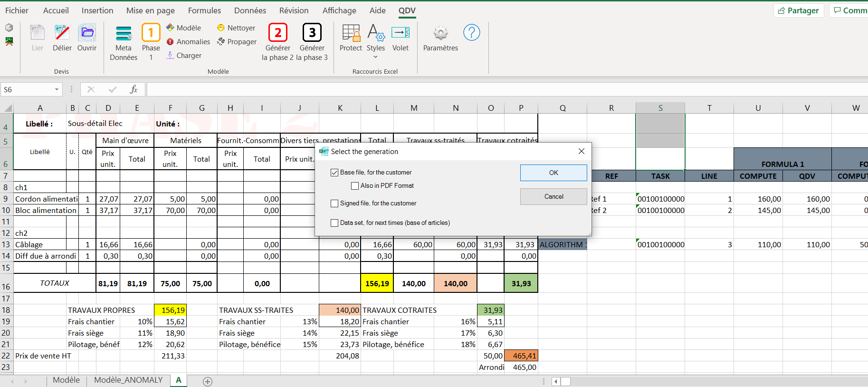
Task: Confirm the dialog with OK
Action: 553,173
